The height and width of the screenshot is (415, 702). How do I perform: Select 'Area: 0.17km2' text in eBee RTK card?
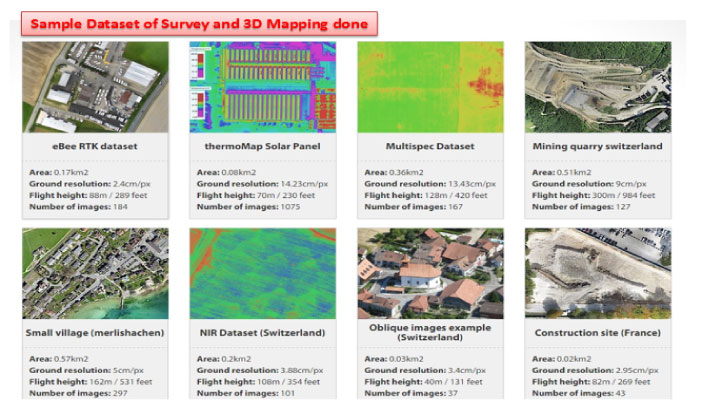click(59, 172)
